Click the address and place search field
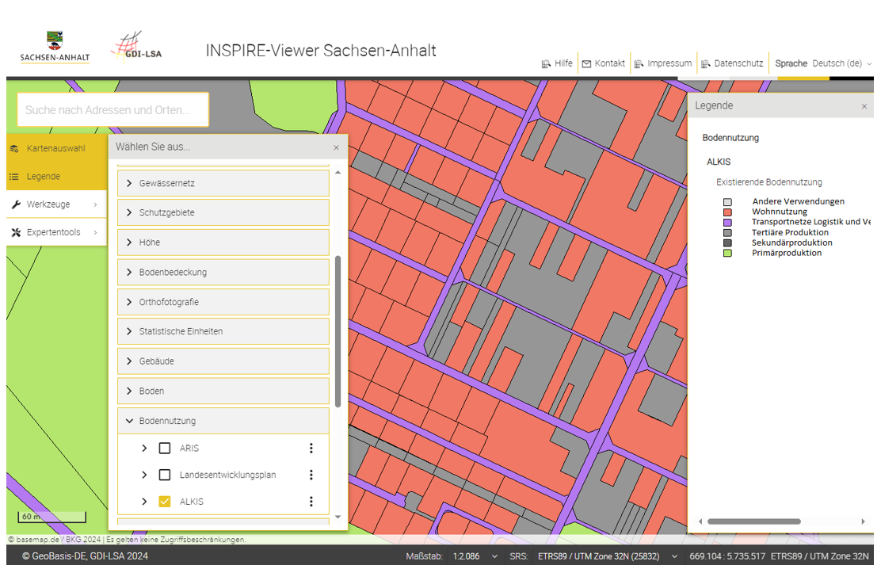The width and height of the screenshot is (881, 588). pos(113,110)
